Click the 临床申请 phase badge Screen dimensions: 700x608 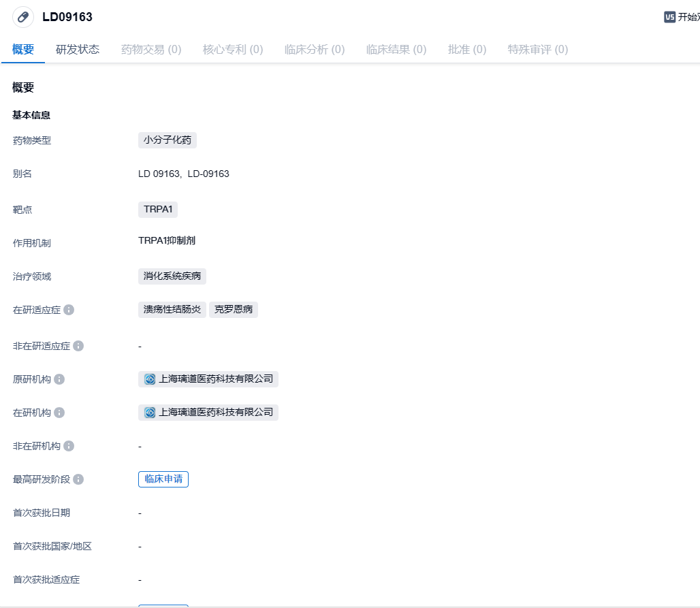coord(163,479)
